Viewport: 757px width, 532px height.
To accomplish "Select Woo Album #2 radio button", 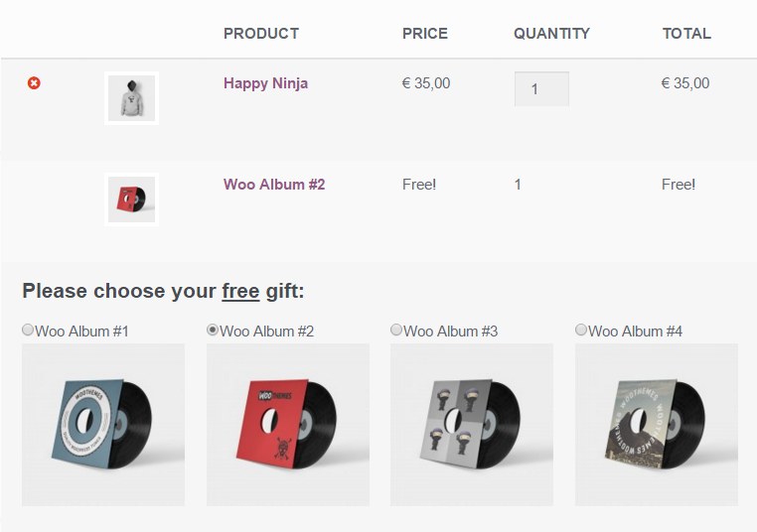I will coord(213,330).
